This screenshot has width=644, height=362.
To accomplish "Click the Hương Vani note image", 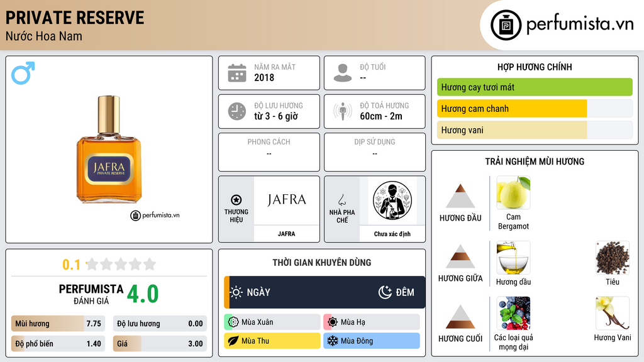I will coord(613,314).
